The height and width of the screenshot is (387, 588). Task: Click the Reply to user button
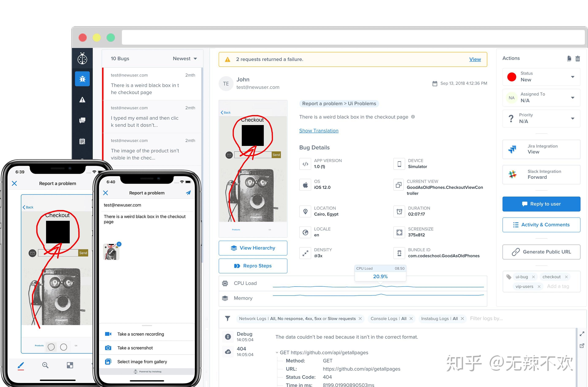tap(541, 204)
